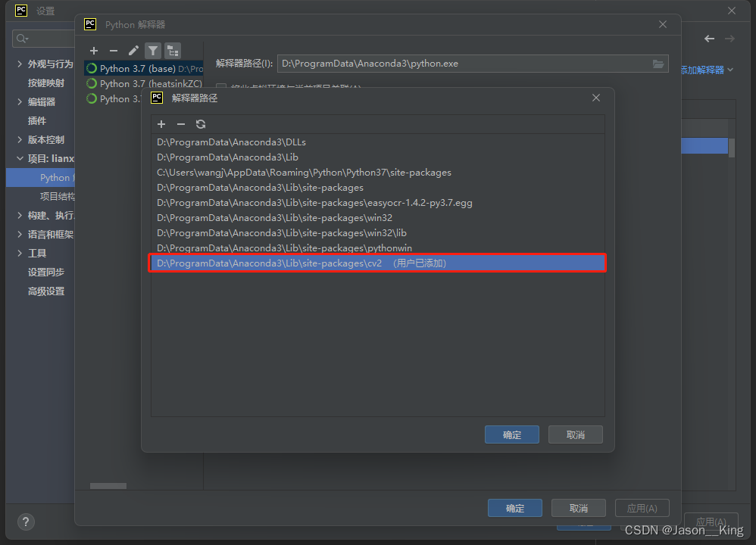Click horizontal scrollbar under interpreter list
This screenshot has width=756, height=545.
click(108, 486)
